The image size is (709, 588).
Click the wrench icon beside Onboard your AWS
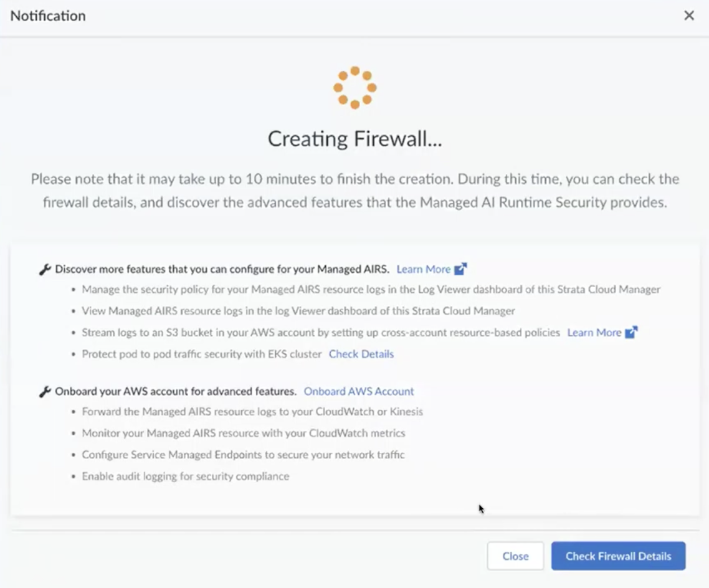click(45, 391)
